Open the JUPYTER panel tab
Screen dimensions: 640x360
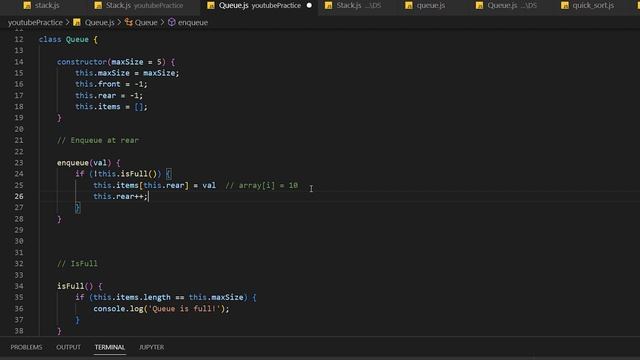(151, 347)
